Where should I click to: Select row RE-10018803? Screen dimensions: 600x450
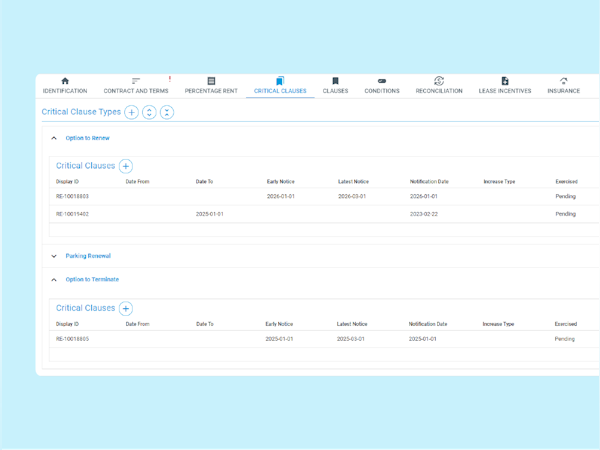(324, 196)
